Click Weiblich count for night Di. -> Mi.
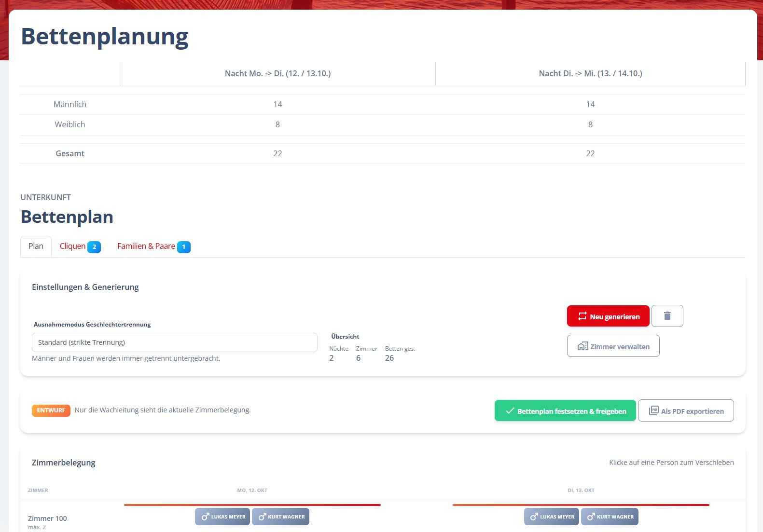 [590, 124]
